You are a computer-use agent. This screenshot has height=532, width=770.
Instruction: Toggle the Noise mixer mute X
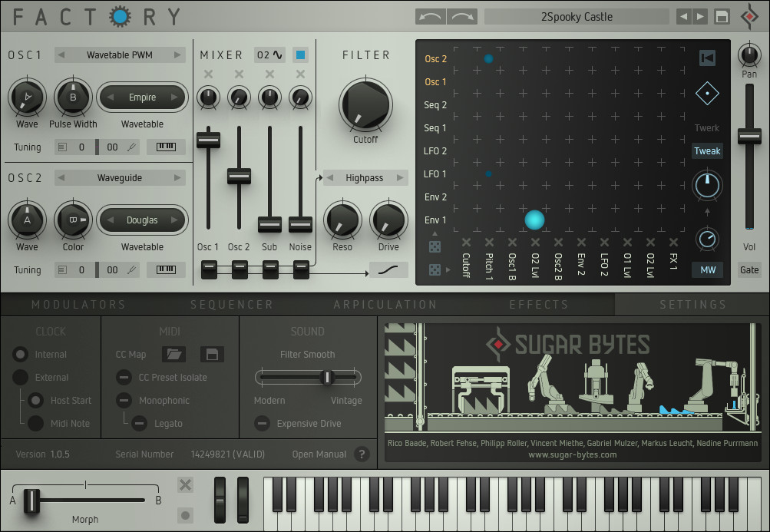300,74
